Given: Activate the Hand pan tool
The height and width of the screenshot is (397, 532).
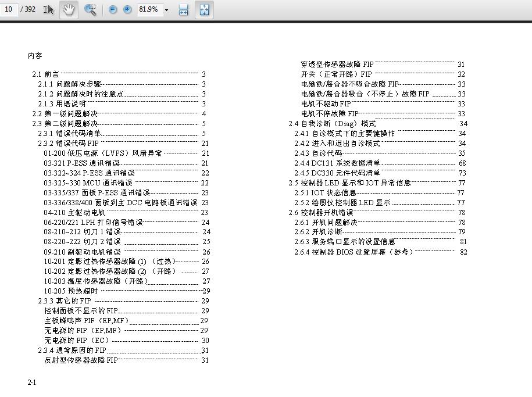Looking at the screenshot, I should point(69,10).
